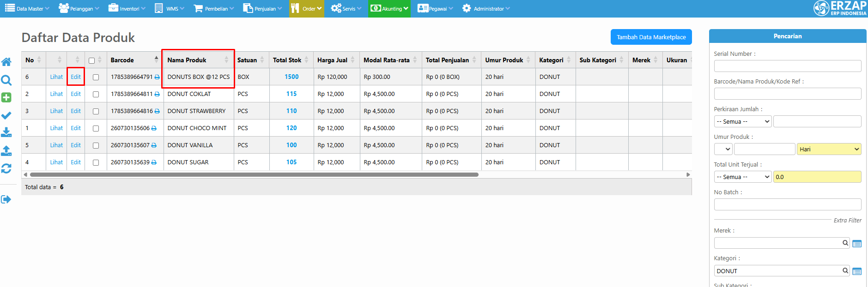868x287 pixels.
Task: Open the Pegawai menu
Action: [435, 8]
